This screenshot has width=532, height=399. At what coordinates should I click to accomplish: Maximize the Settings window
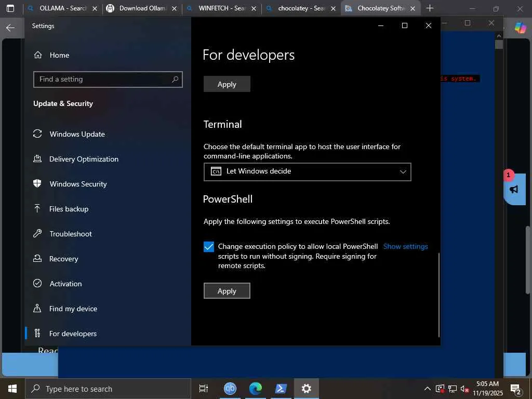pos(404,25)
